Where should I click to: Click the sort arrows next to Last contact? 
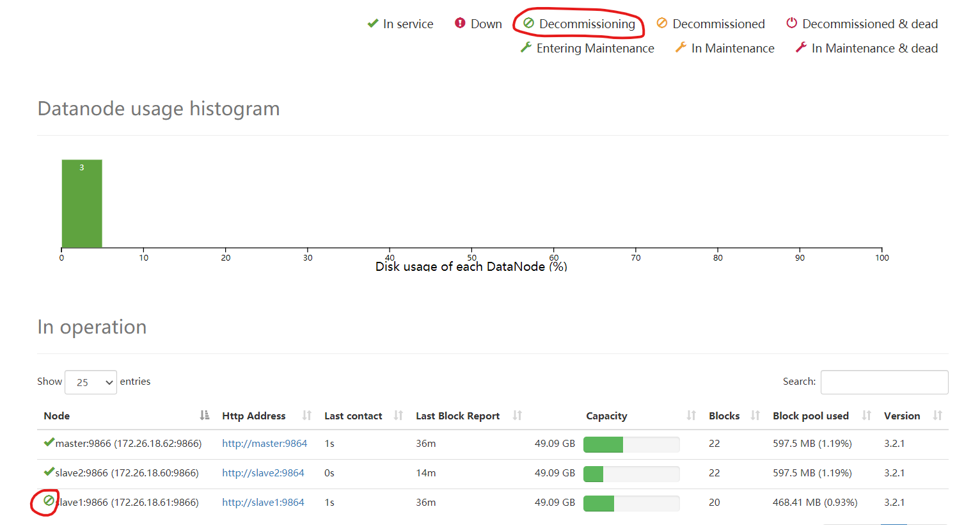[399, 416]
